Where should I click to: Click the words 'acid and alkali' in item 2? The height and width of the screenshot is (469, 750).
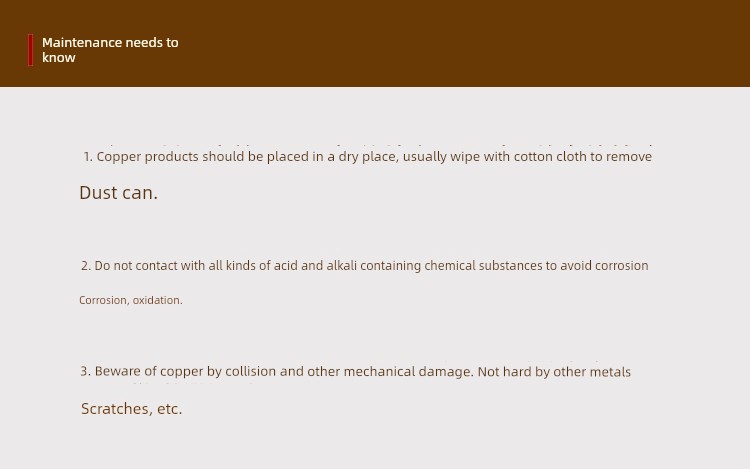click(315, 266)
